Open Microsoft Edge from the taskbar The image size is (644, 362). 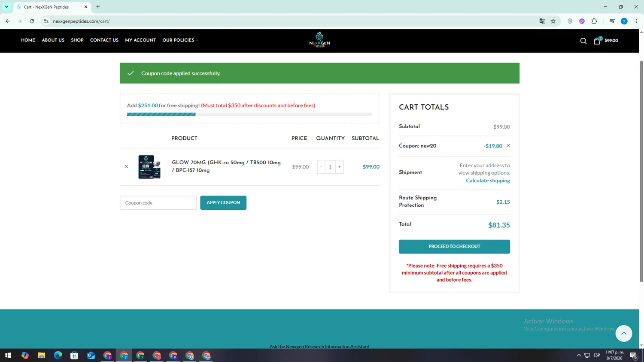(x=58, y=355)
